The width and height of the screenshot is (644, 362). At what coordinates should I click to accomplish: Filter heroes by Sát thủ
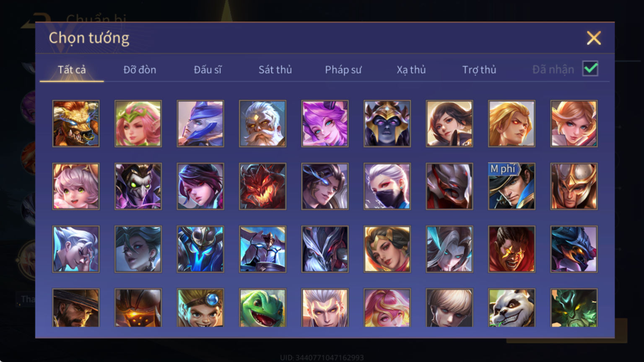coord(275,70)
